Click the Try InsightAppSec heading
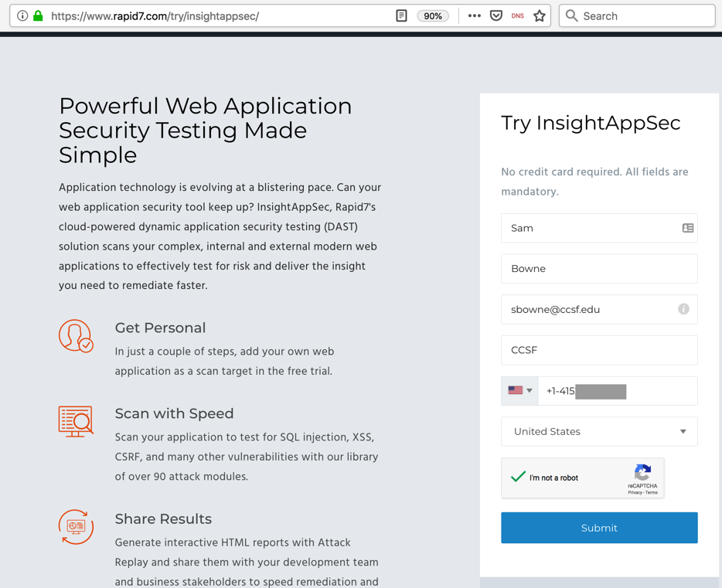The height and width of the screenshot is (588, 722). pos(591,123)
